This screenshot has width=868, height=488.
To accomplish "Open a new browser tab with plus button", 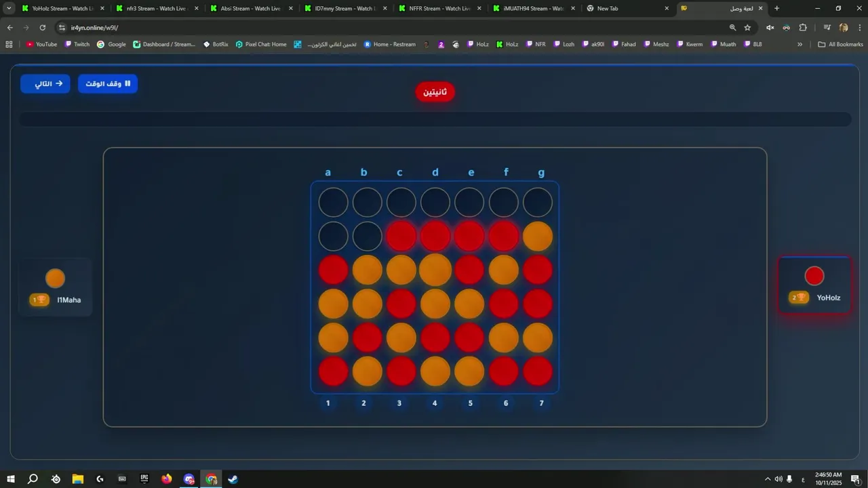I will tap(776, 9).
